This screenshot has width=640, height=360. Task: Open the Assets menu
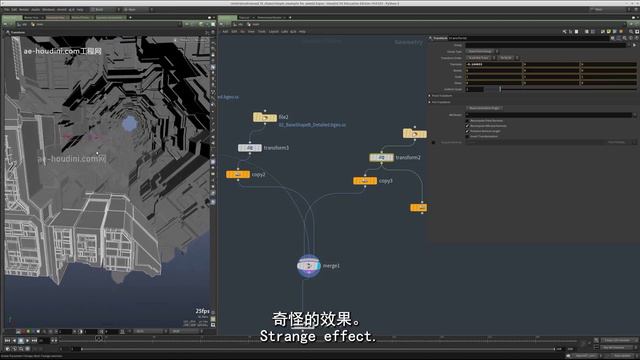[36, 9]
